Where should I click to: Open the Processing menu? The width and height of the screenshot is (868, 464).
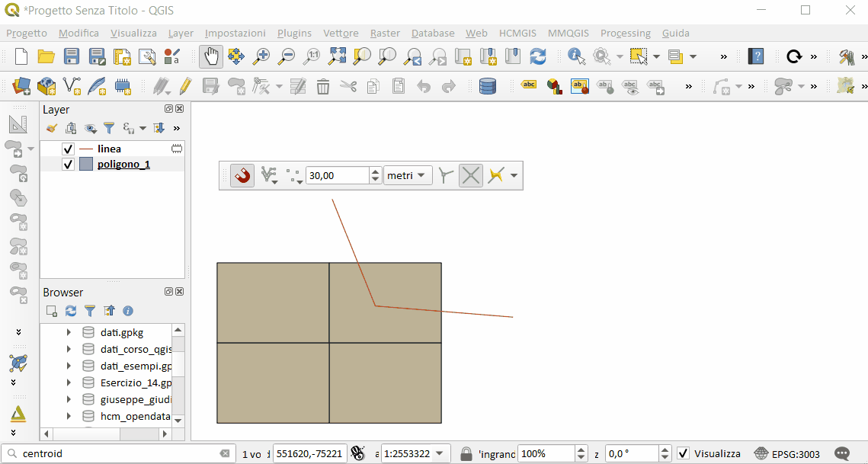625,33
